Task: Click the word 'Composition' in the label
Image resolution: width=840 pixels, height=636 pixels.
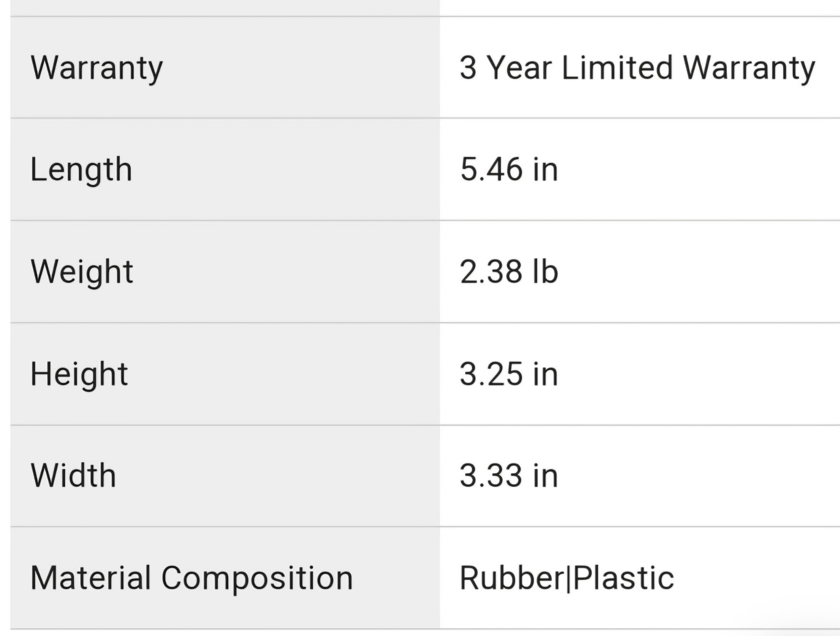Action: [257, 578]
